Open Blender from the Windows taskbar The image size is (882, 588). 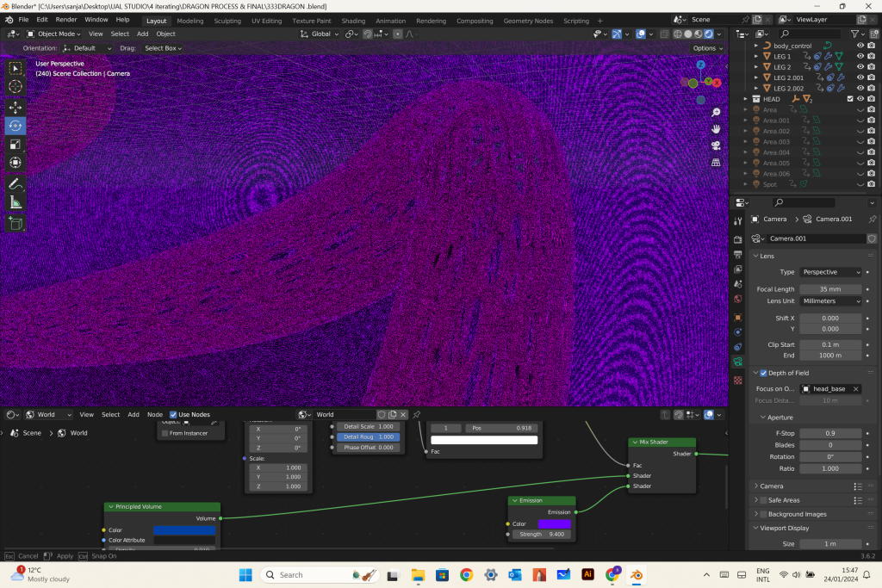[637, 574]
